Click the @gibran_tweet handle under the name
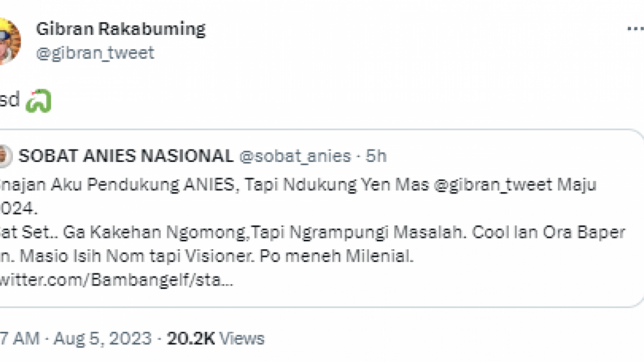This screenshot has width=644, height=362. tap(94, 53)
